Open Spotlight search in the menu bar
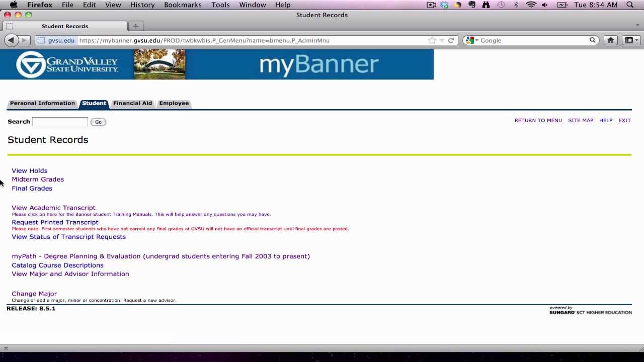The width and height of the screenshot is (644, 362). point(630,5)
